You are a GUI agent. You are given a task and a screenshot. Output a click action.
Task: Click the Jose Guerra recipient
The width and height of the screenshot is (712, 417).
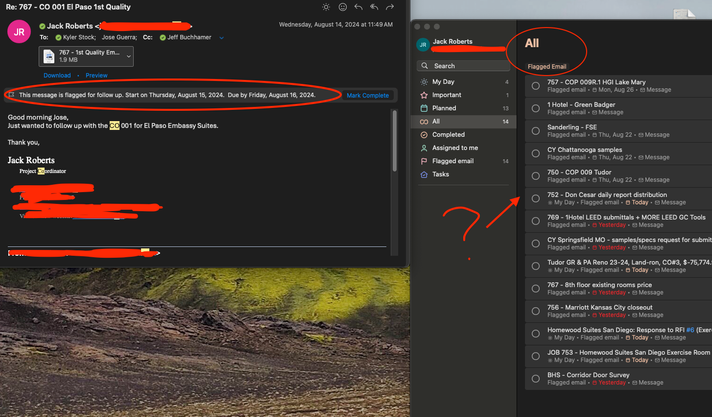click(x=119, y=37)
